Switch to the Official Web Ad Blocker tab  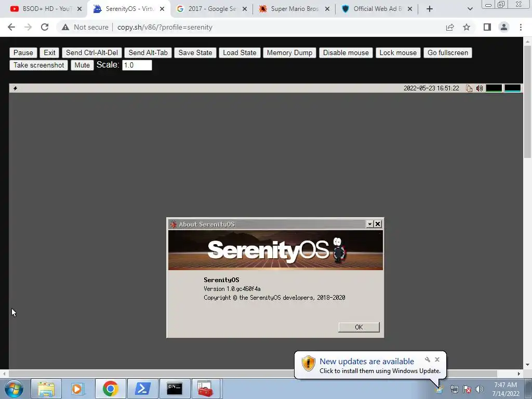377,9
